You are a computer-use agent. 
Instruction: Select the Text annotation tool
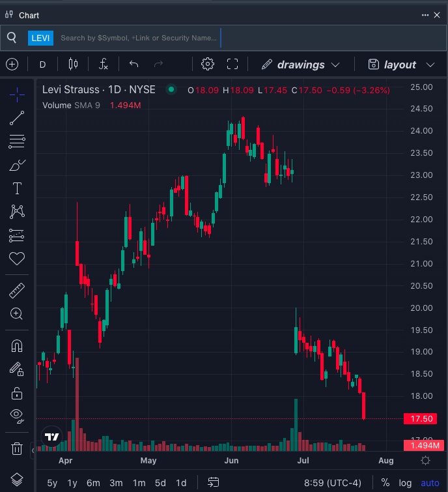pyautogui.click(x=17, y=188)
